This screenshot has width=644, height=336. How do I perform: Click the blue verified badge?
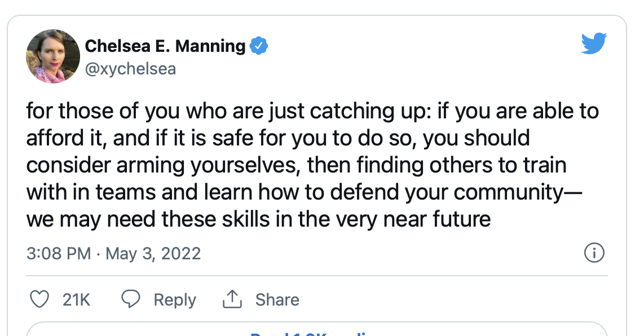point(258,46)
